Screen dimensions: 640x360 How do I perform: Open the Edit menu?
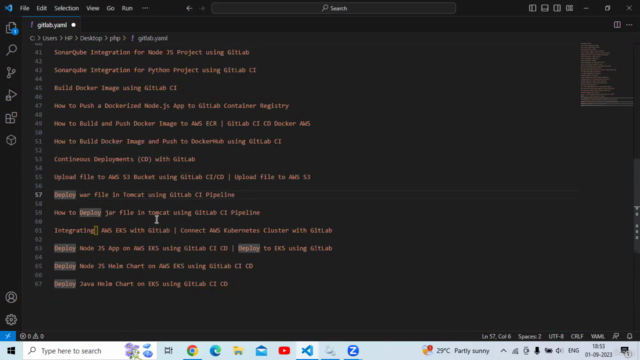tap(42, 8)
